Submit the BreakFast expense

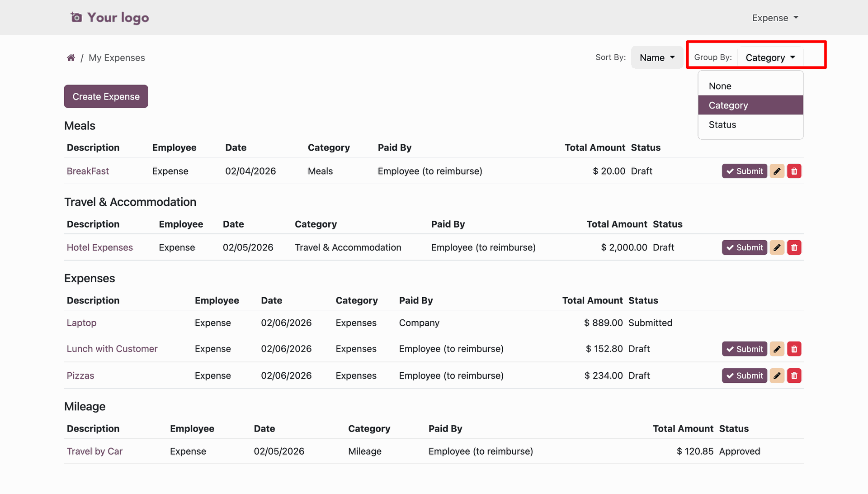point(744,171)
